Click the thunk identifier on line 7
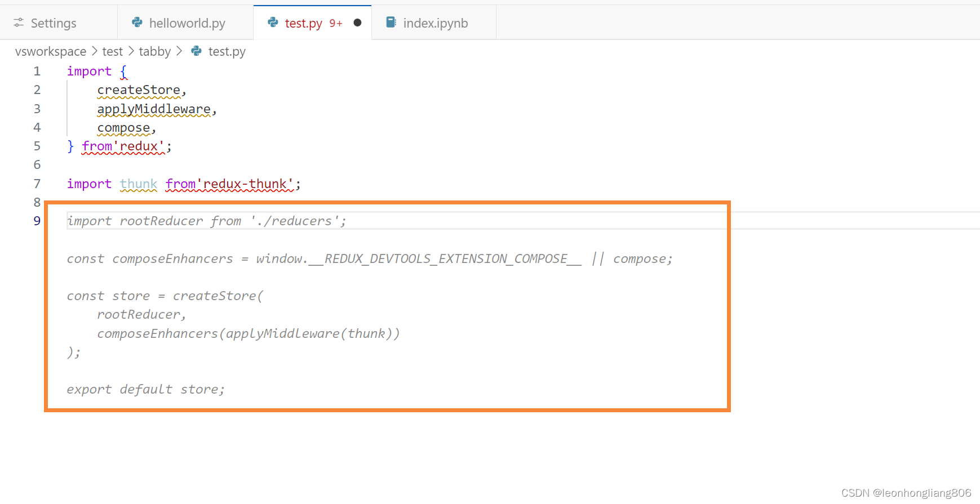980x504 pixels. tap(139, 184)
